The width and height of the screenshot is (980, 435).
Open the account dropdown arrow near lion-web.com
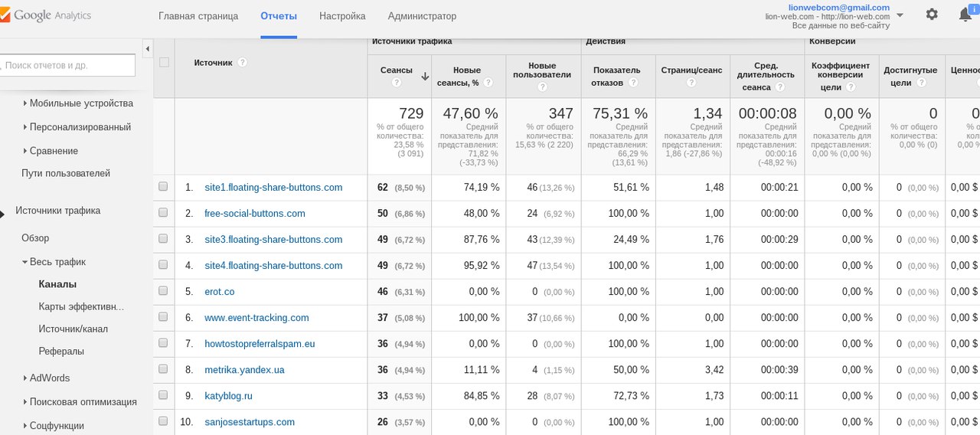point(900,15)
